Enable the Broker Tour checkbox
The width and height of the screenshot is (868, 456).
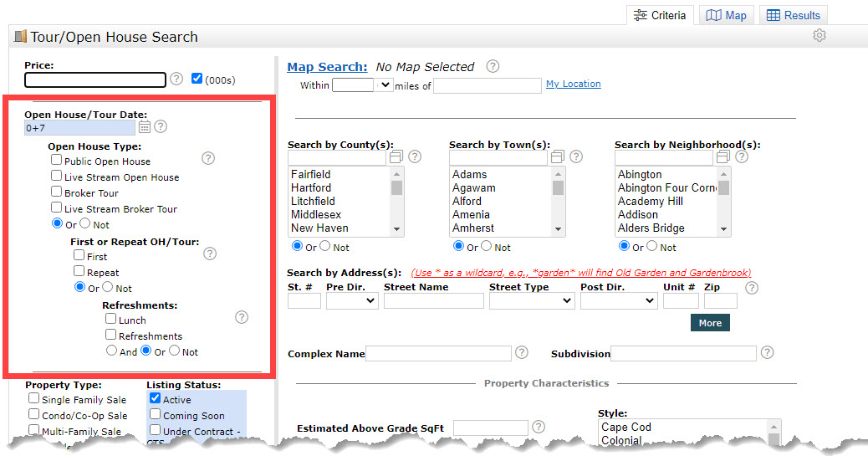57,192
